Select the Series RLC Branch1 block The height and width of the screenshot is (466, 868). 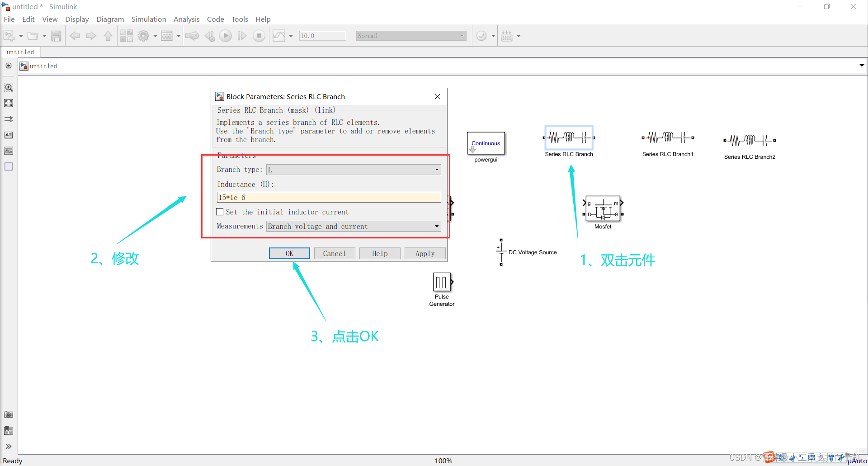[667, 138]
